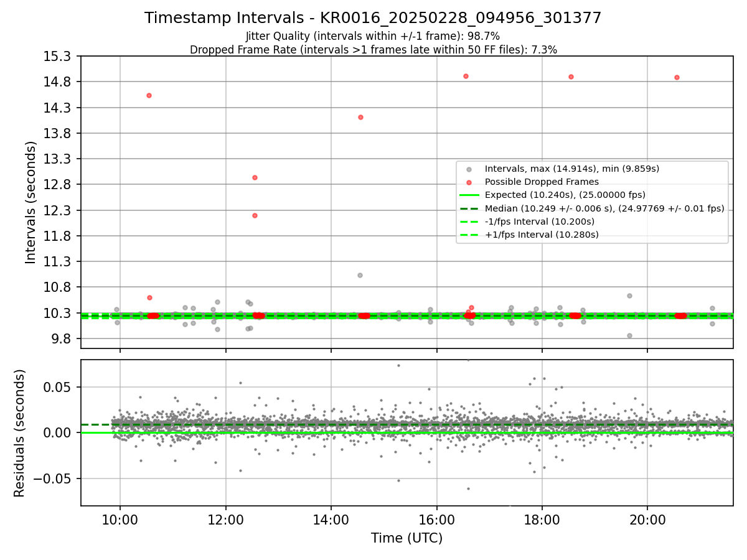The image size is (747, 560).
Task: Click legend entry 'Intervals, max (14.914s), min (9.859s)'
Action: (x=572, y=169)
